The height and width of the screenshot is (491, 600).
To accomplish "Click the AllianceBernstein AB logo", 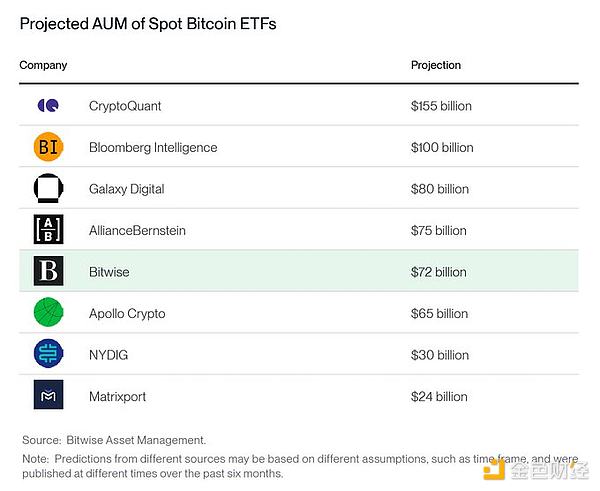I will point(47,230).
